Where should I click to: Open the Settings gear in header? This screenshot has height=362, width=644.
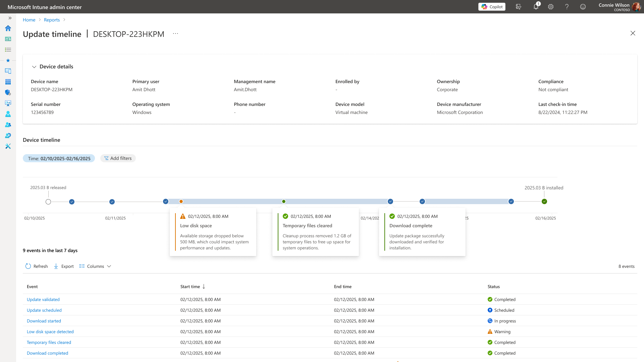[x=551, y=7]
